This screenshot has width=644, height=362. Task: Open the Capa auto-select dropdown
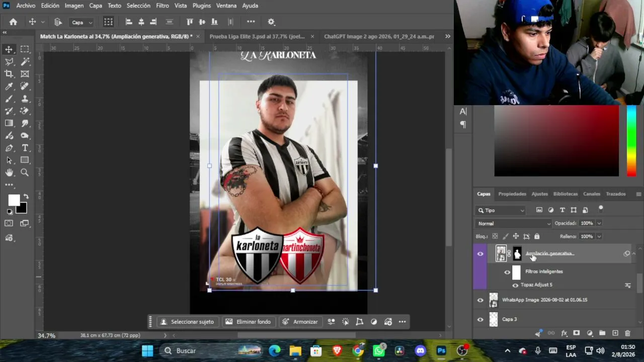coord(83,22)
